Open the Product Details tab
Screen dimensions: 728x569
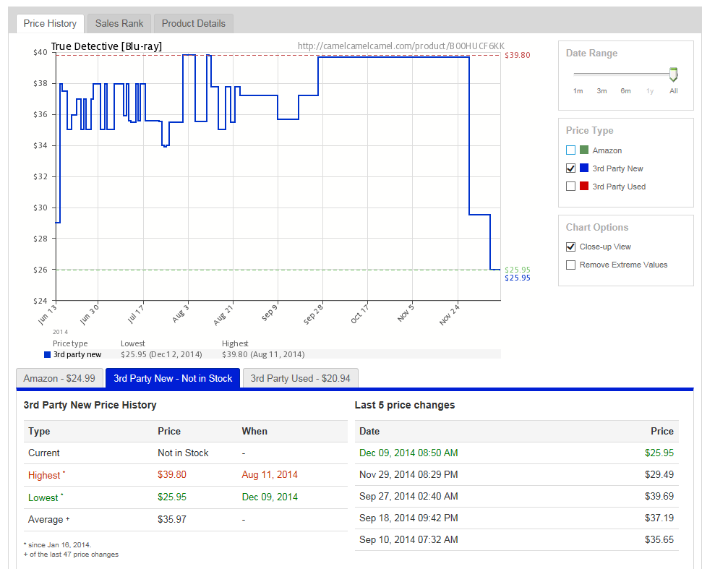(x=193, y=23)
